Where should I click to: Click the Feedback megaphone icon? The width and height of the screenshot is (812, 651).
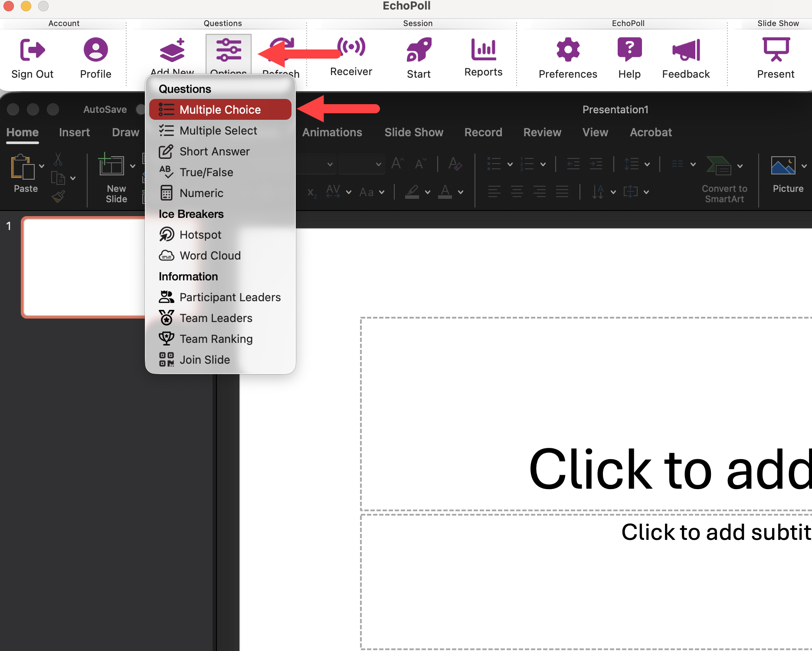686,50
